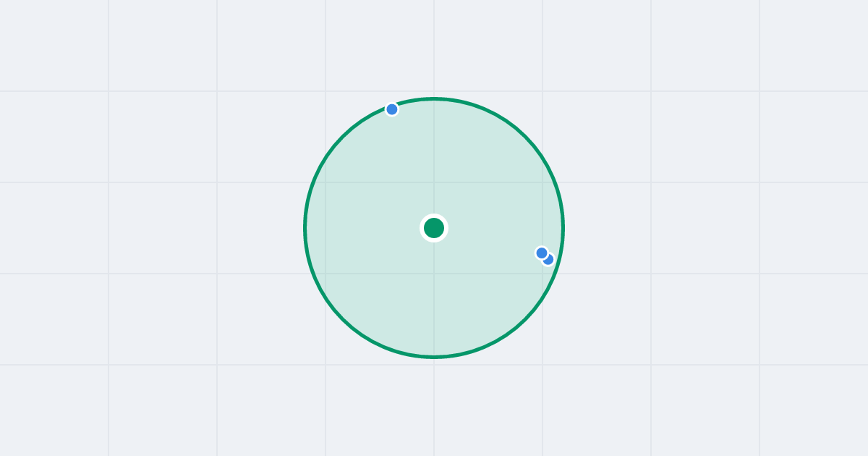Screen dimensions: 868x456
Task: Select the circle's outline at its leftmost point
Action: [x=305, y=228]
